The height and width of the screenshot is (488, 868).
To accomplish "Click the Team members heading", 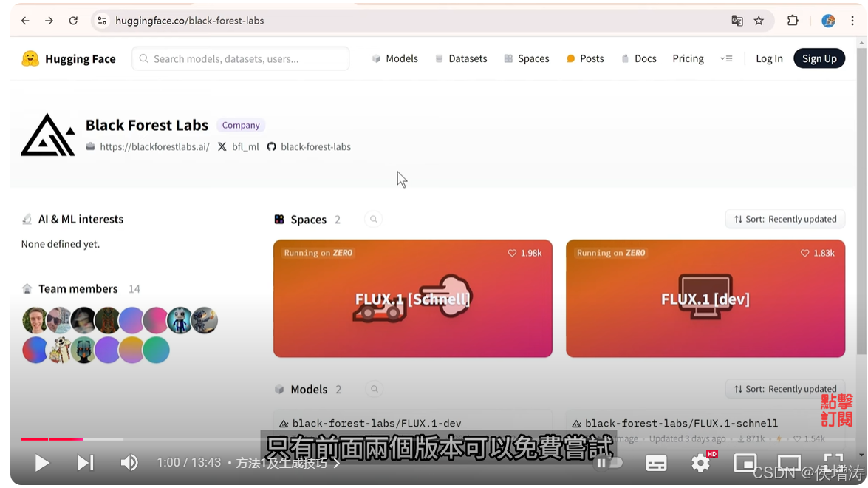I will [78, 289].
